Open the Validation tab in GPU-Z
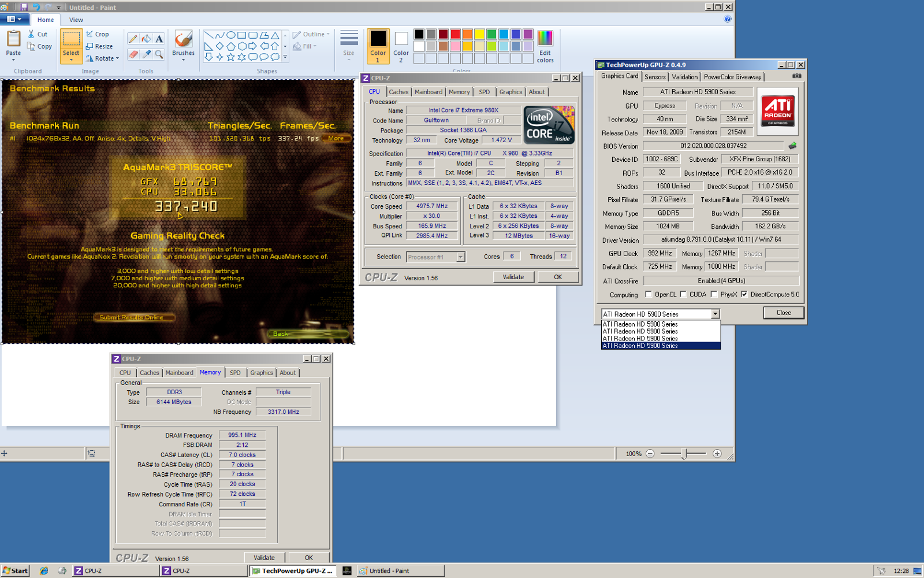Screen dimensions: 924x578 click(685, 77)
